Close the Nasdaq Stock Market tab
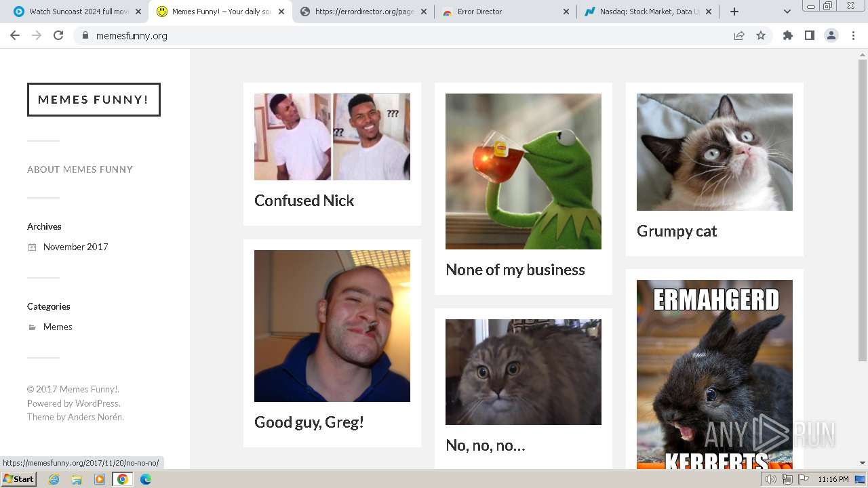Image resolution: width=868 pixels, height=488 pixels. point(709,12)
